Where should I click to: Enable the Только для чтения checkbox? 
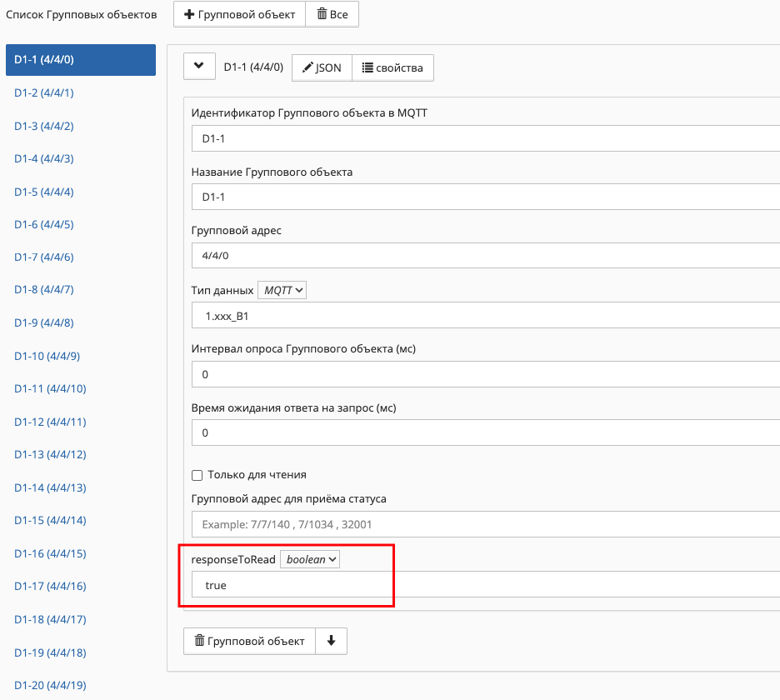197,475
